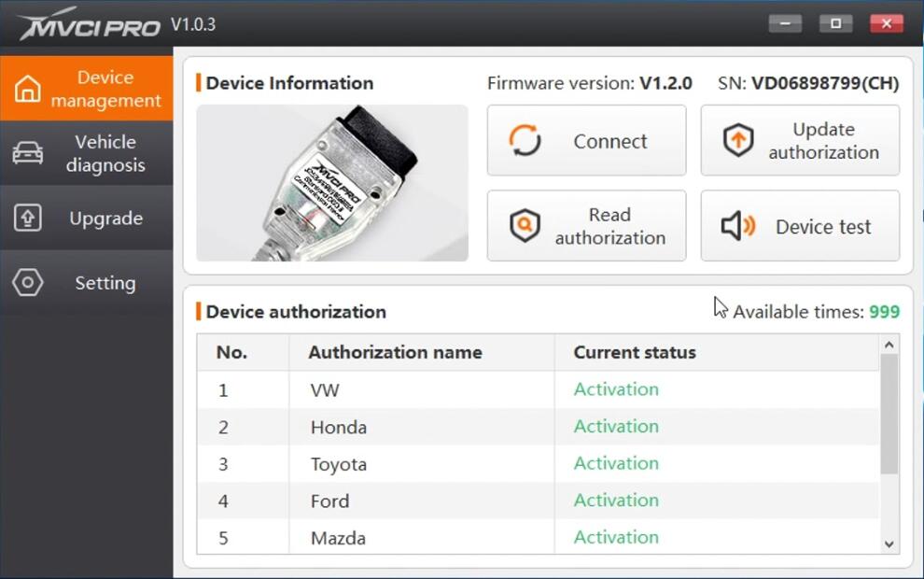The height and width of the screenshot is (579, 924).
Task: Choose the Read authorization button text
Action: point(609,226)
